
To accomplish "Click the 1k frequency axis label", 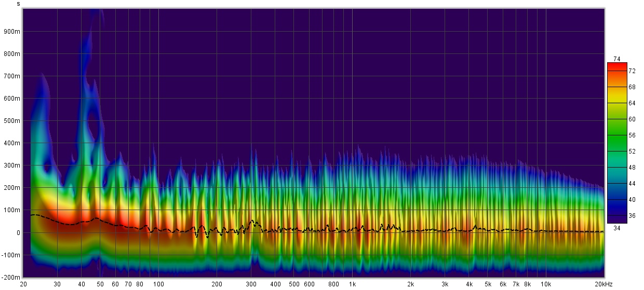I will pyautogui.click(x=352, y=284).
